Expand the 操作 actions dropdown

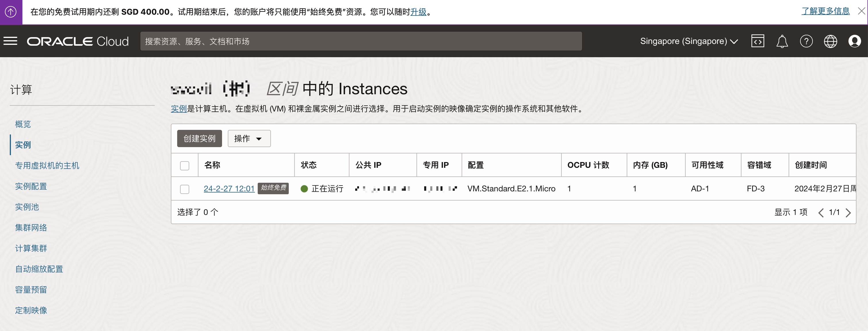click(249, 138)
